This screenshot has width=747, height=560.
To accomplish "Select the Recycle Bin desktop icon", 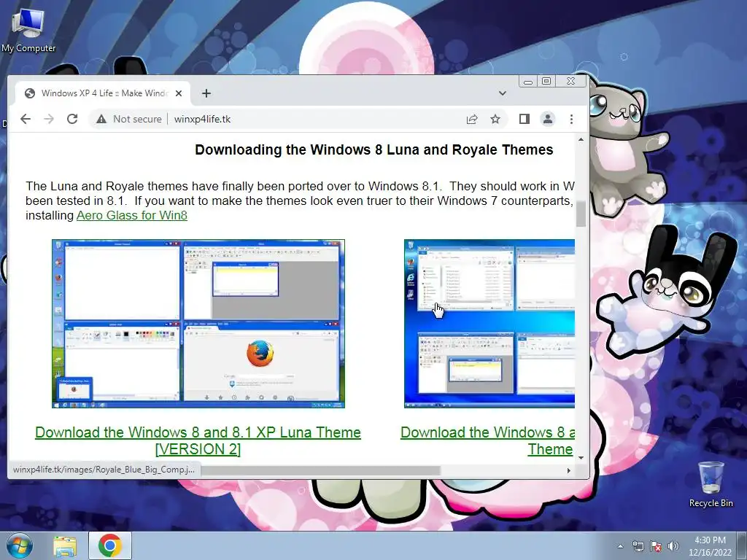I will [x=711, y=484].
